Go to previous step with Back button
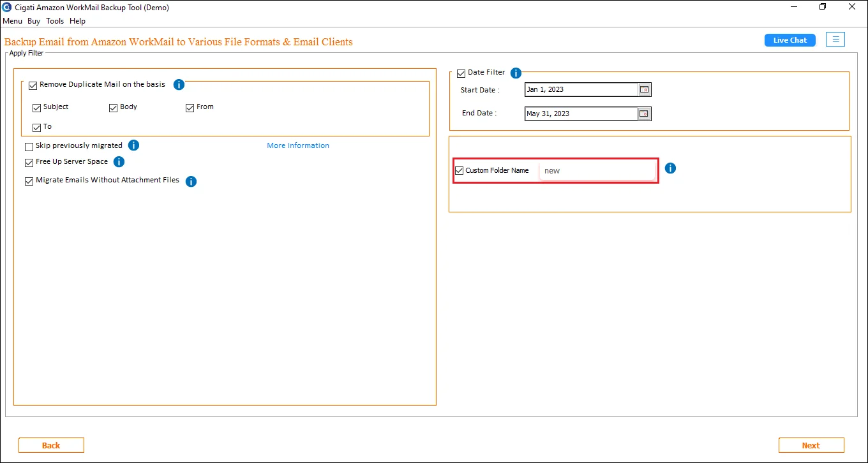The image size is (868, 463). 51,445
